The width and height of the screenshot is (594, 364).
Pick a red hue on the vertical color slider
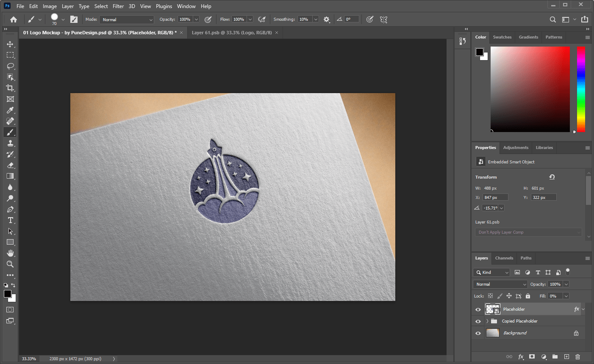pyautogui.click(x=580, y=49)
